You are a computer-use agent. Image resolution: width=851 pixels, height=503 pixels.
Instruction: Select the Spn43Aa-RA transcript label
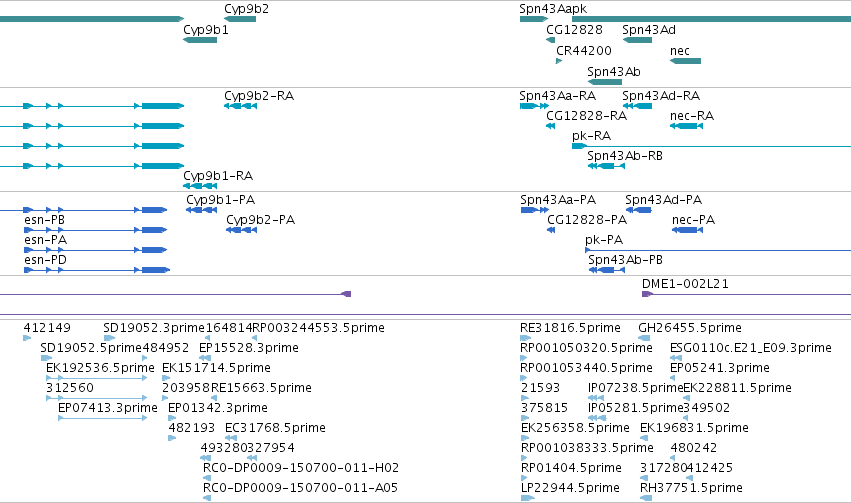click(557, 95)
